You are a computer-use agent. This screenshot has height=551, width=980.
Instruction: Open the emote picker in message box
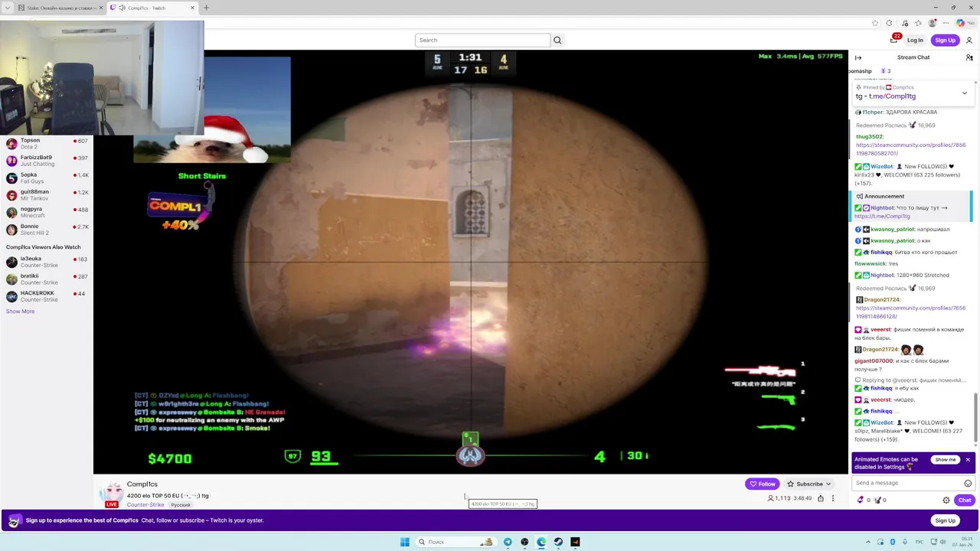tap(968, 483)
